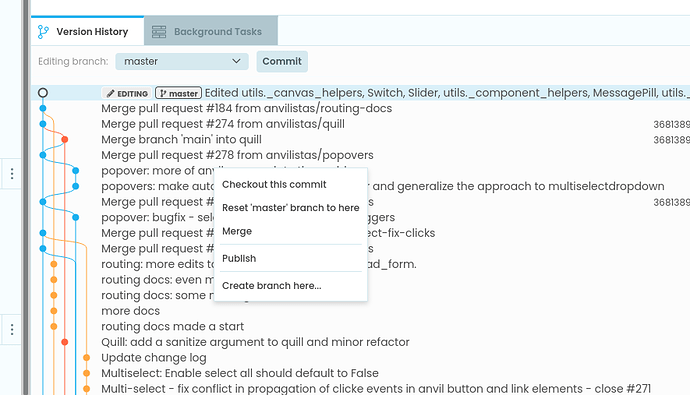The height and width of the screenshot is (395, 690).
Task: Open the Background Tasks tab
Action: [211, 31]
